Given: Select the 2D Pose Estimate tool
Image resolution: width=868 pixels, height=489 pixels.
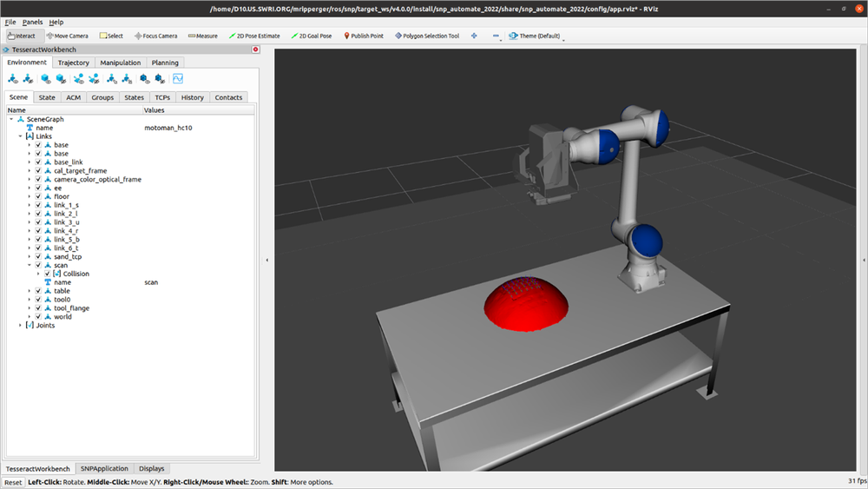Looking at the screenshot, I should pos(254,36).
